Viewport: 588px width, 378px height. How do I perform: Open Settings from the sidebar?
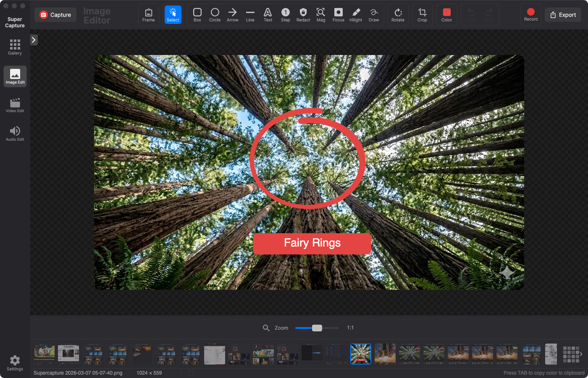pyautogui.click(x=15, y=362)
